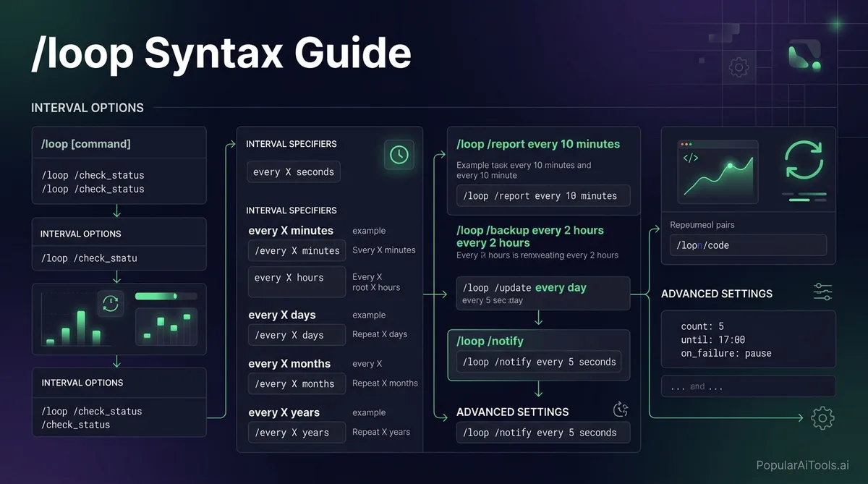
Task: Click the large green refresh arrows icon
Action: (804, 160)
